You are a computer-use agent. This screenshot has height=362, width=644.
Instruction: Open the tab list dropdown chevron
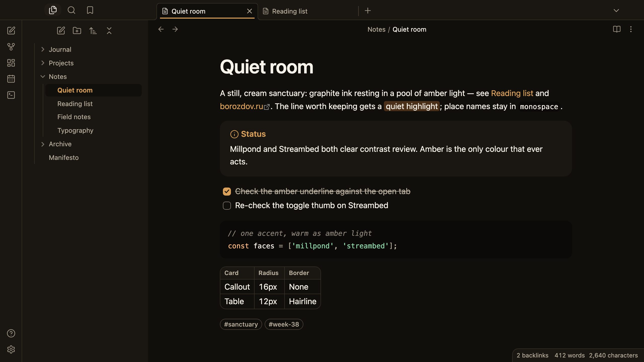point(616,11)
